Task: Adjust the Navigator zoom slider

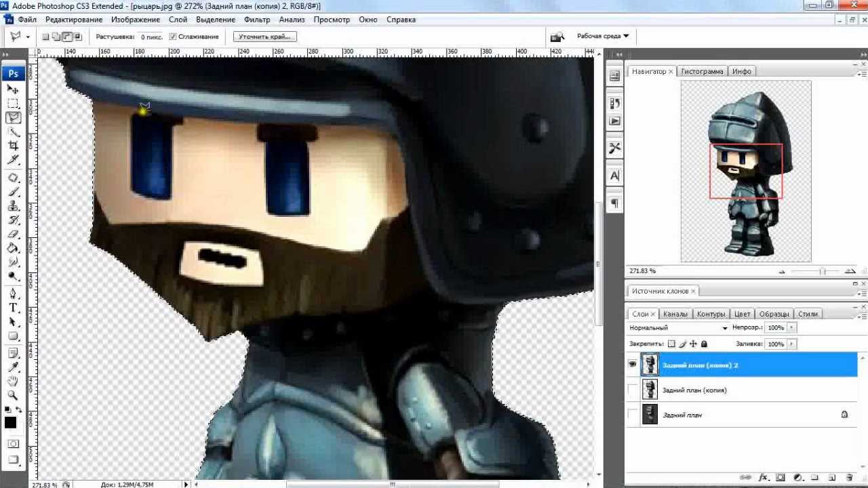Action: point(822,271)
